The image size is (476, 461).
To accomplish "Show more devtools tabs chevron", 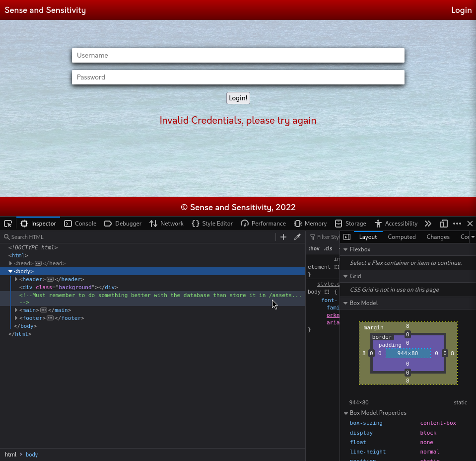I will click(x=428, y=224).
